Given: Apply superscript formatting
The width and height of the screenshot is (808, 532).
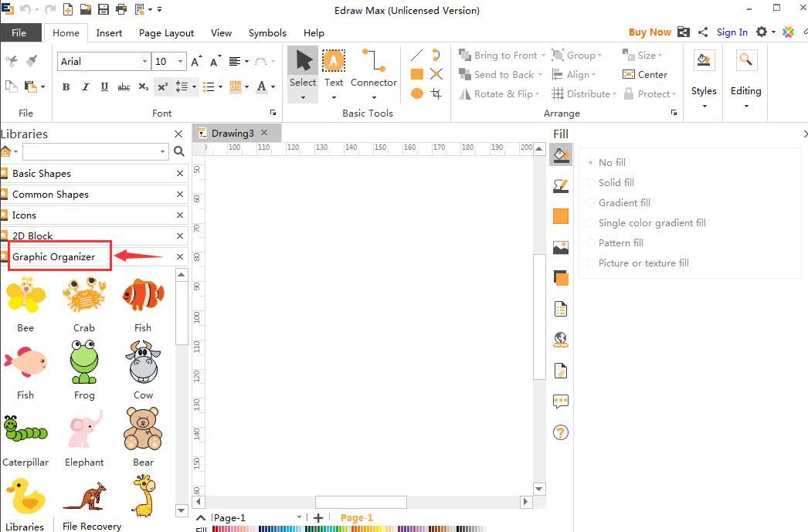Looking at the screenshot, I should pos(162,86).
